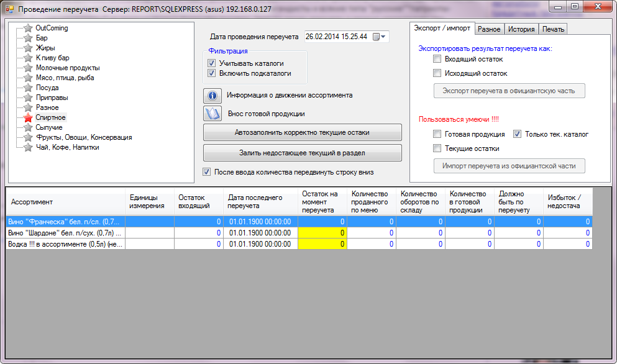This screenshot has height=364, width=617.
Task: Click Дата последнего переучета column header
Action: pos(260,202)
